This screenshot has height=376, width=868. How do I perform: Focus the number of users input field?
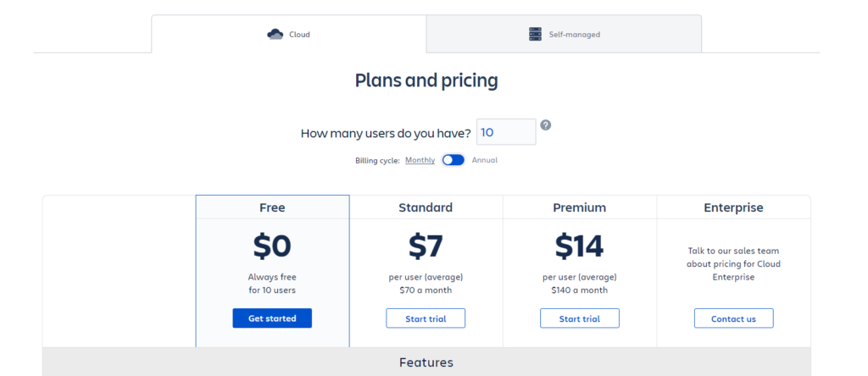(506, 132)
